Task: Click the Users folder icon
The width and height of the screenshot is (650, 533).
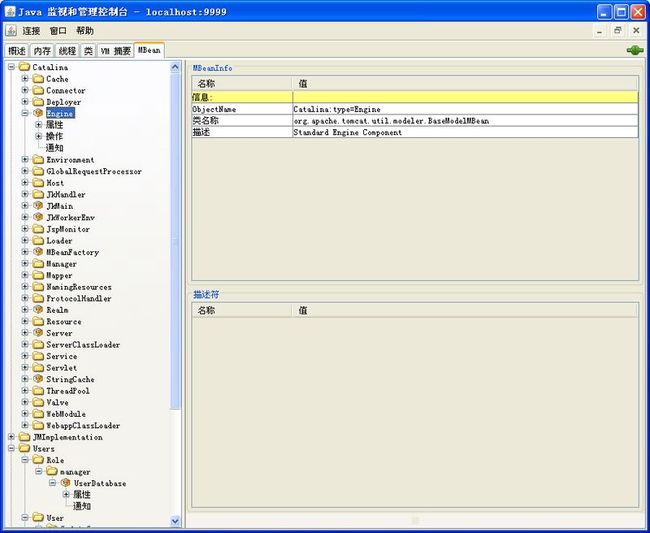Action: point(25,448)
